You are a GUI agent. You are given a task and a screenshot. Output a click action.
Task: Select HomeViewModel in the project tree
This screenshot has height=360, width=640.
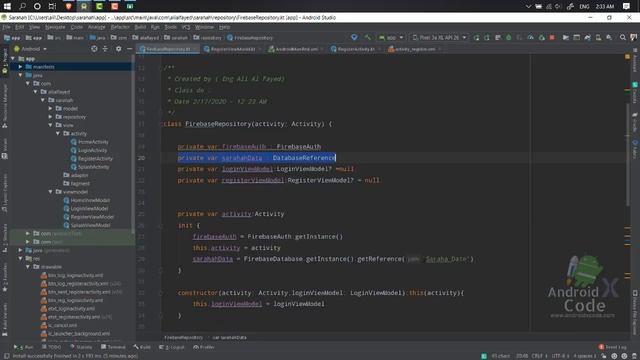[x=87, y=200]
